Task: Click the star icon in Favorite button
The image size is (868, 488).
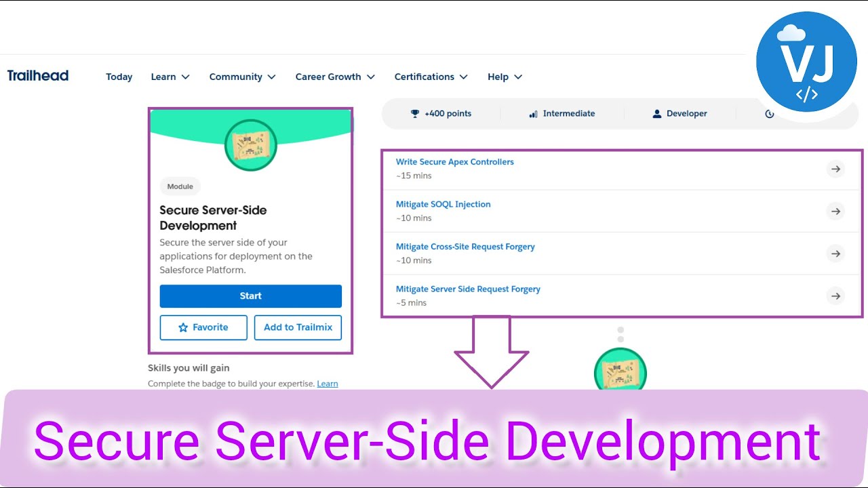Action: [x=183, y=327]
